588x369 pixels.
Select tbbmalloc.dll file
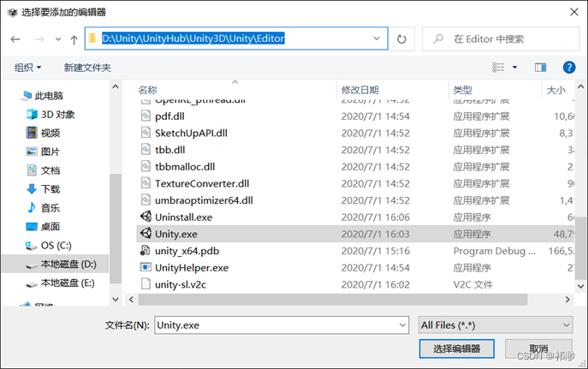pyautogui.click(x=185, y=167)
